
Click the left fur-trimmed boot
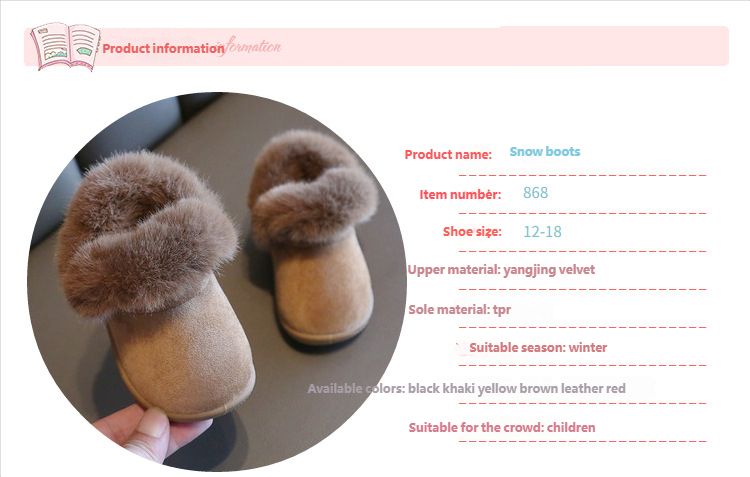tap(155, 282)
